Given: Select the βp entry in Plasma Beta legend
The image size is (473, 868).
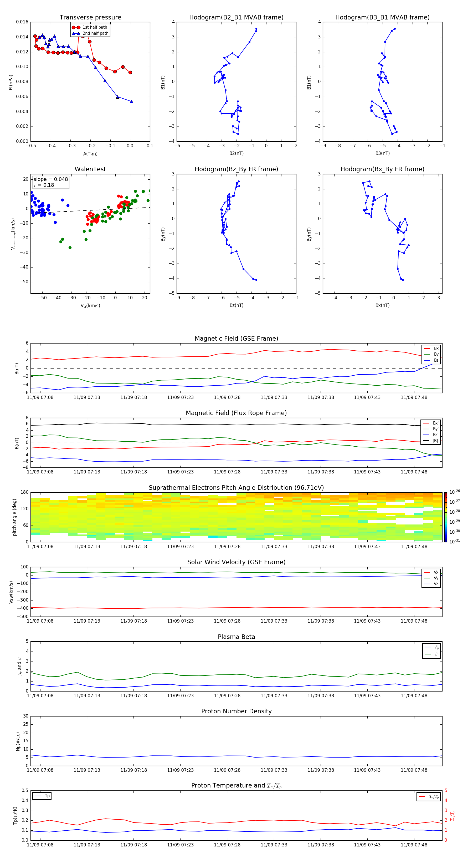Looking at the screenshot, I should 431,647.
